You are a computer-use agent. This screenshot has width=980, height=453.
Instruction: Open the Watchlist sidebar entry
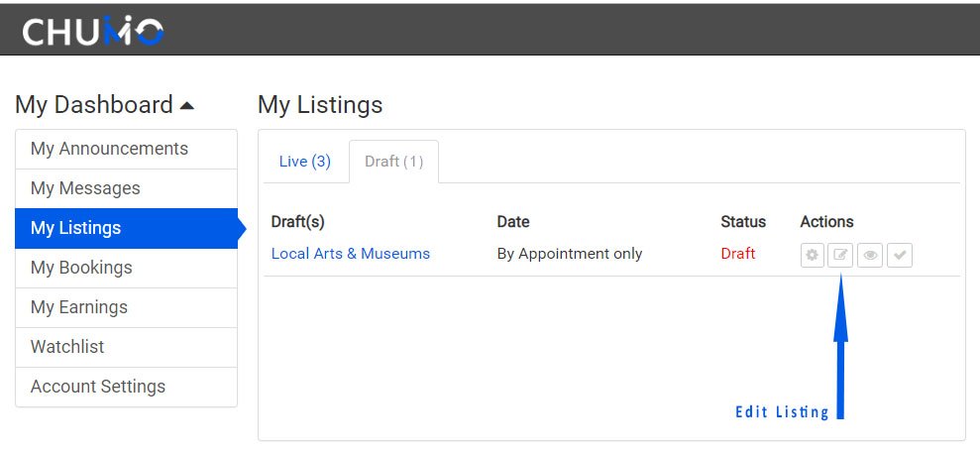click(126, 347)
